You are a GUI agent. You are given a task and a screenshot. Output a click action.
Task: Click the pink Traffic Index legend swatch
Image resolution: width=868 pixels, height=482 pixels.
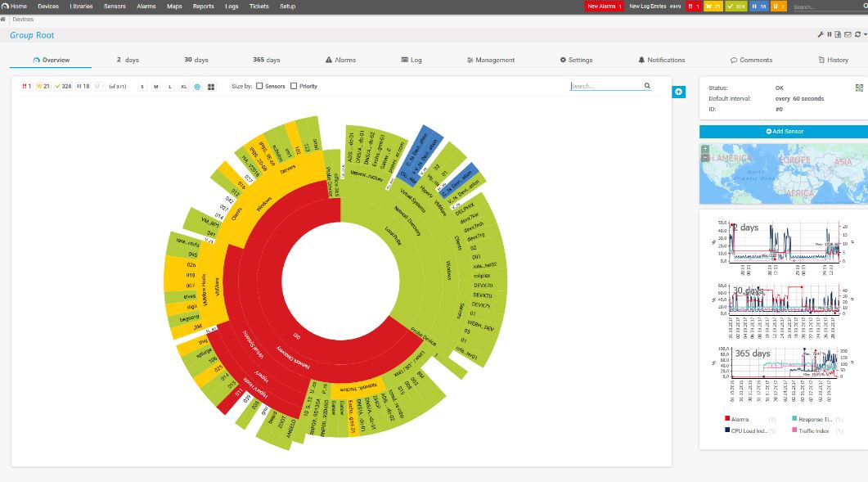(794, 430)
